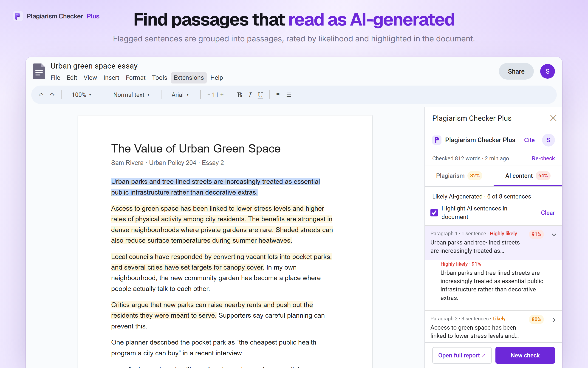Viewport: 588px width, 368px height.
Task: Click the text alignment icon
Action: click(278, 95)
